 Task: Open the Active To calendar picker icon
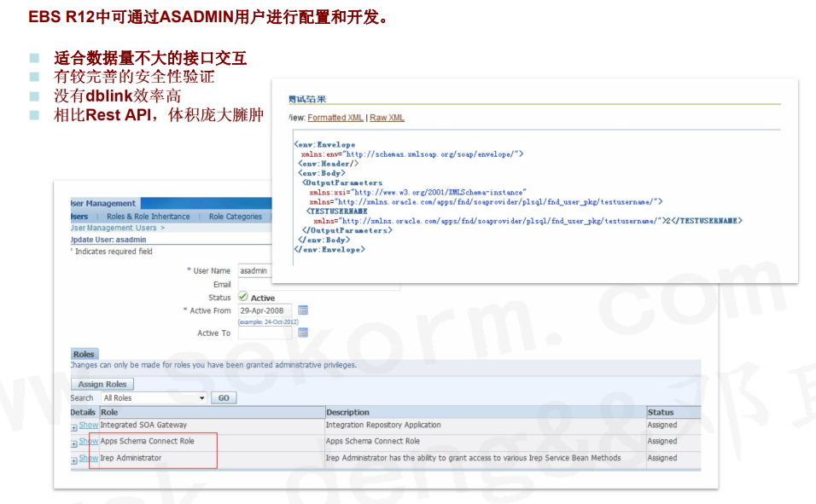coord(303,333)
